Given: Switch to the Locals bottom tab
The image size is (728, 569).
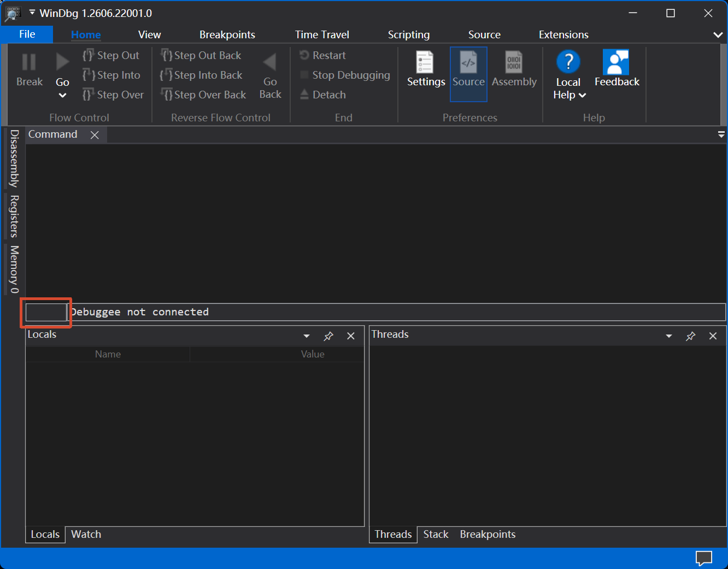Looking at the screenshot, I should [45, 535].
